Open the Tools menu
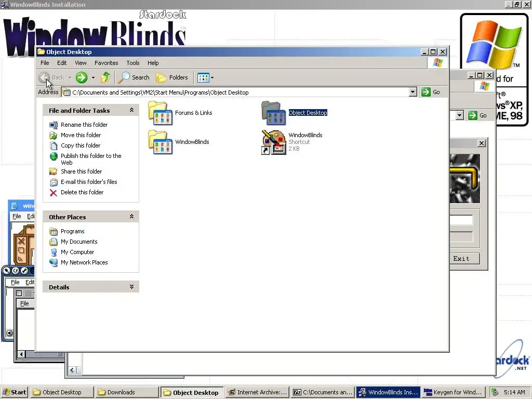The width and height of the screenshot is (532, 399). pos(133,63)
